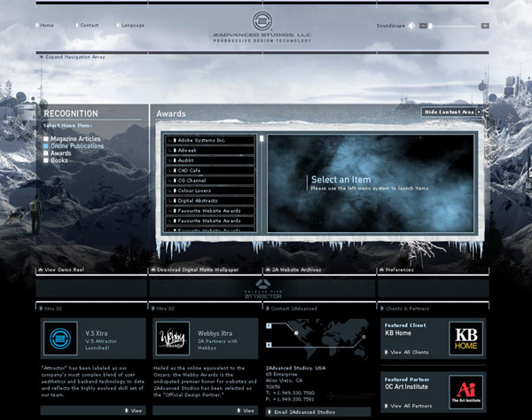
Task: Click the KB Home featured client name
Action: (398, 333)
